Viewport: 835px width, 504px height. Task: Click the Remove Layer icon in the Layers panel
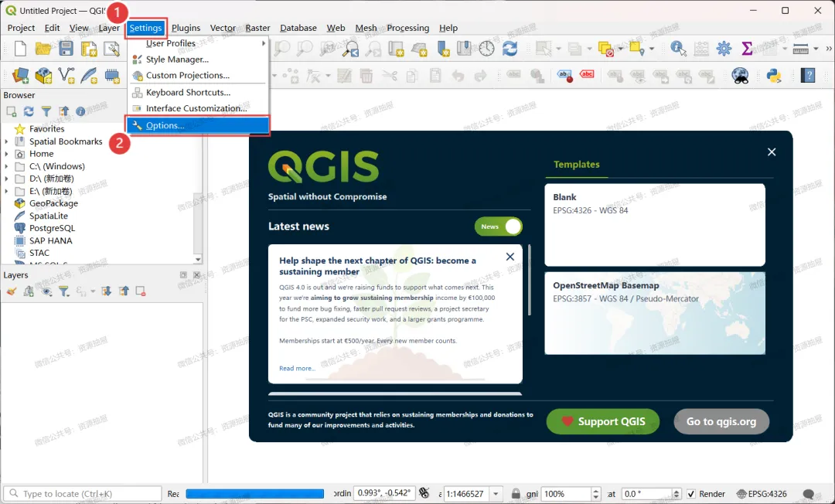tap(141, 291)
